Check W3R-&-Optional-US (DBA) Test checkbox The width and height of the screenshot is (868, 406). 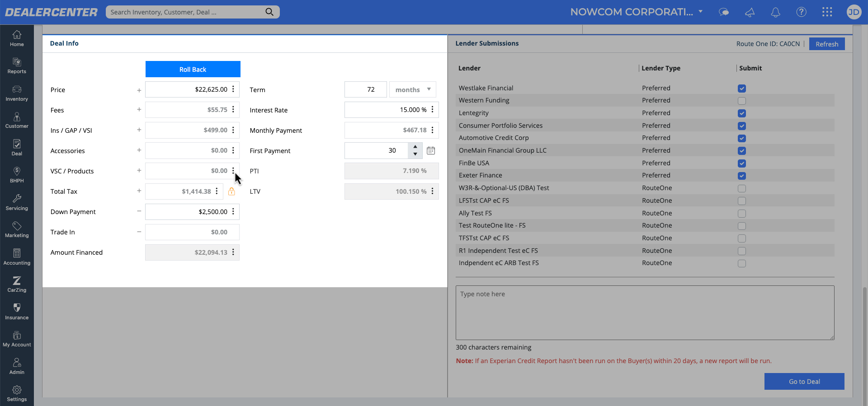742,188
